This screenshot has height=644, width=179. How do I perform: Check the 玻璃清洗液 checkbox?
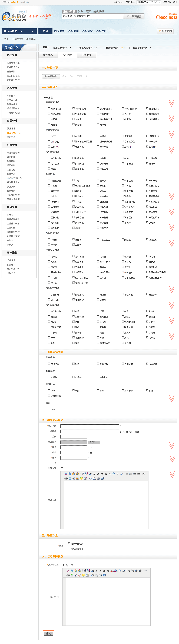point(49,109)
